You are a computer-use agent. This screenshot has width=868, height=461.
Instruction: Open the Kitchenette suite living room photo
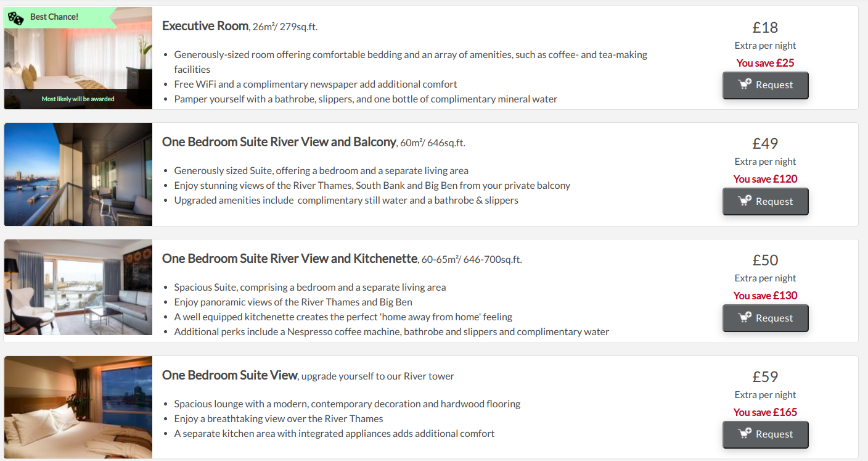[x=78, y=287]
